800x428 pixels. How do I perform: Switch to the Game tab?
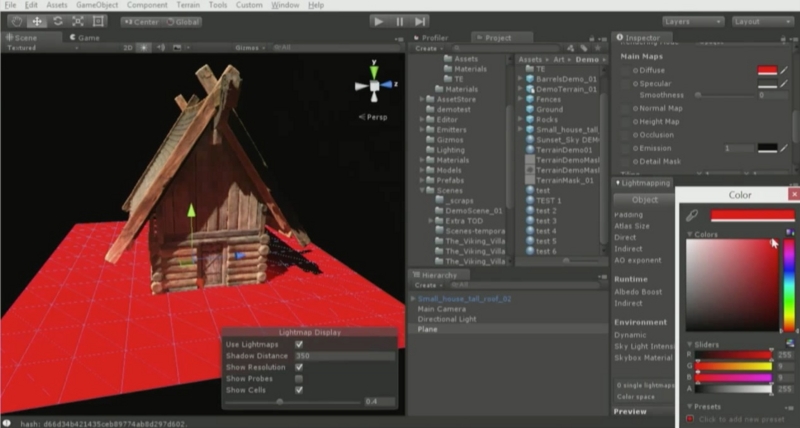[85, 37]
